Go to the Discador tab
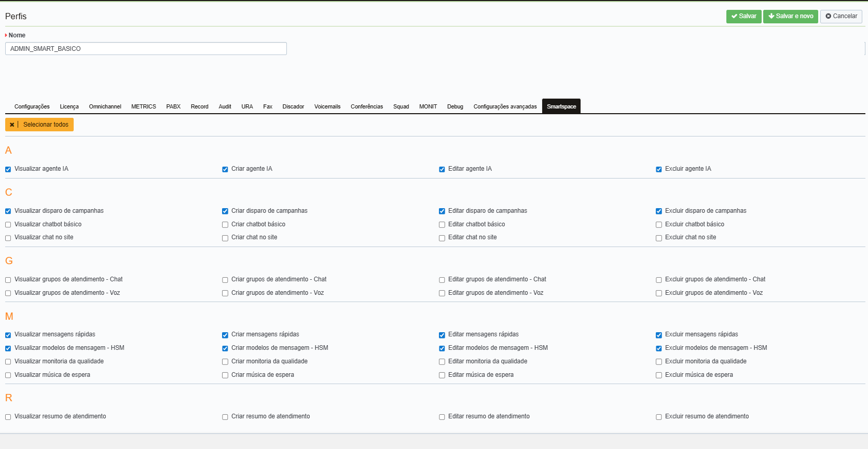Image resolution: width=868 pixels, height=449 pixels. pyautogui.click(x=293, y=106)
